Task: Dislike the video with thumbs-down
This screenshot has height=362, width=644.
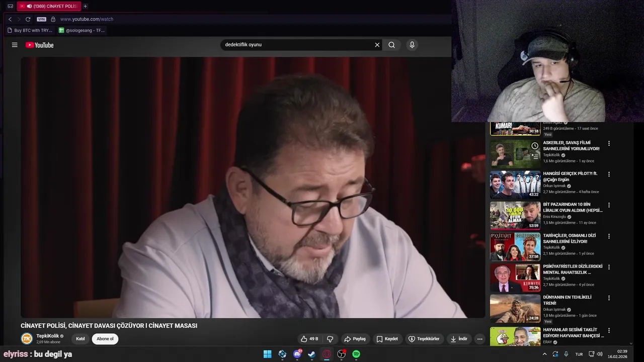Action: point(330,339)
